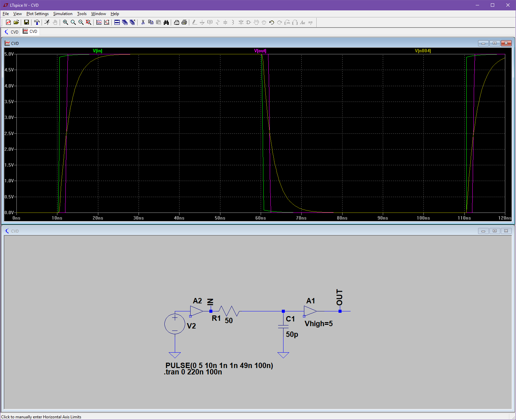Open the Simulation menu
Screen dimensions: 516x420
(63, 14)
